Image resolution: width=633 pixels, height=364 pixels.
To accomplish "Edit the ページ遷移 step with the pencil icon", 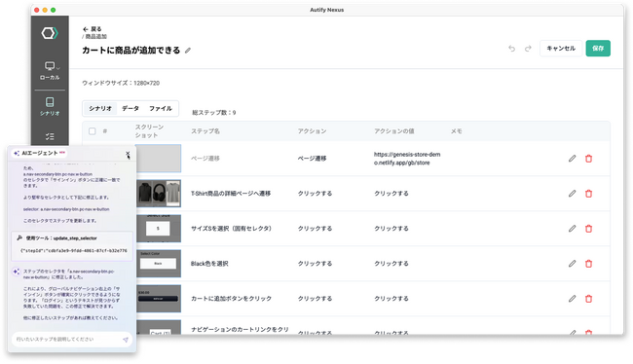I will point(572,159).
